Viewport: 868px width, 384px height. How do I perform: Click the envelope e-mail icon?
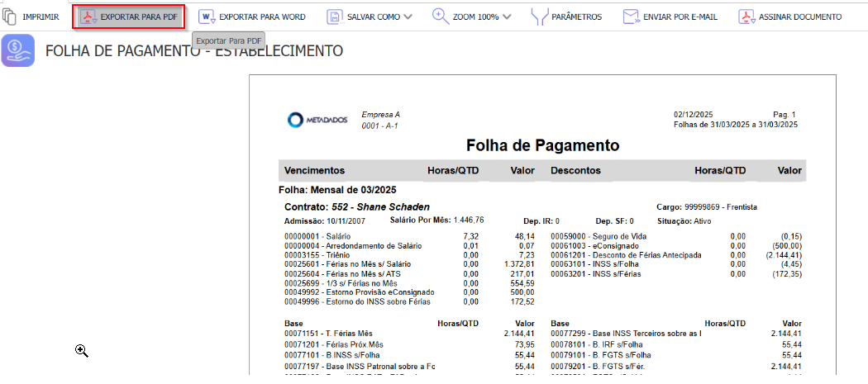[632, 17]
